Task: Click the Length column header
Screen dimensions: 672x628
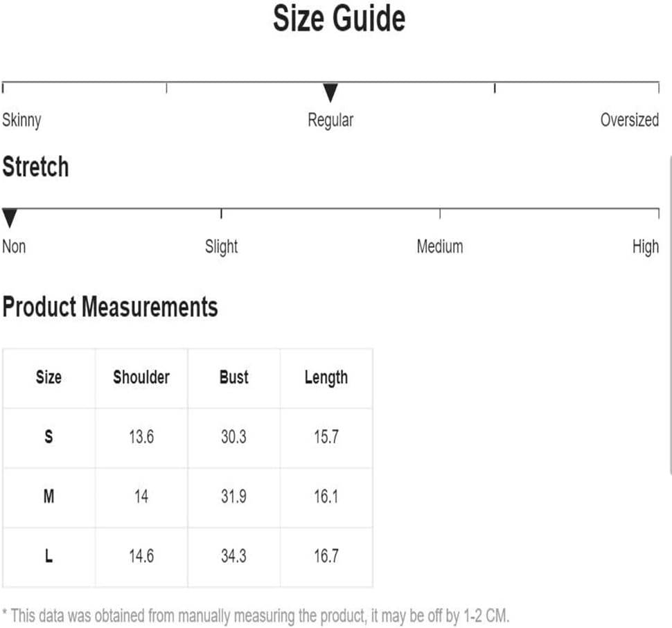Action: click(x=326, y=378)
